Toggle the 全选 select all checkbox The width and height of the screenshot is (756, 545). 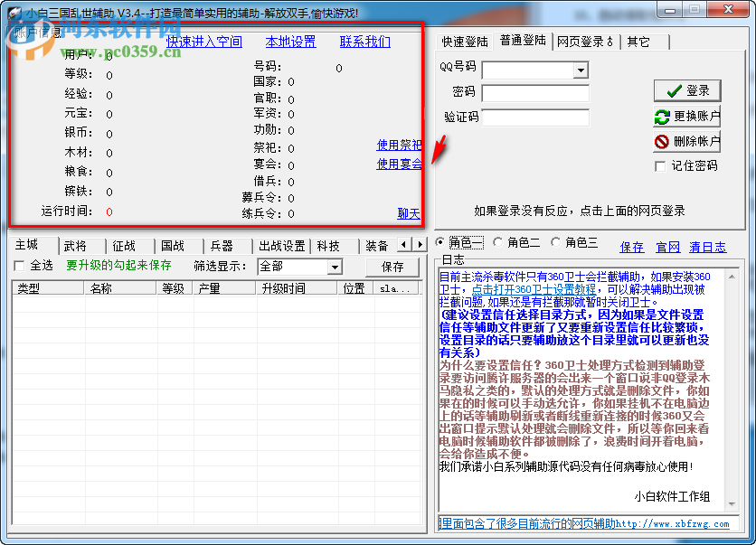[x=19, y=266]
